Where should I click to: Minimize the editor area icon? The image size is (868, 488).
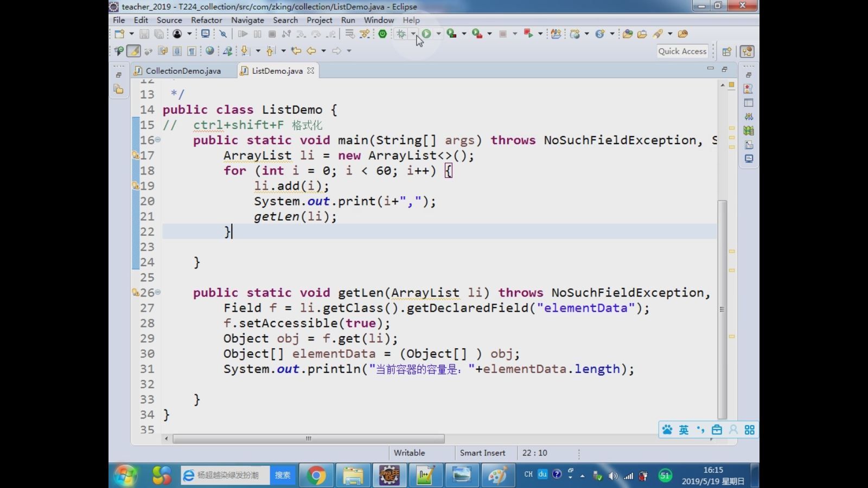click(710, 69)
